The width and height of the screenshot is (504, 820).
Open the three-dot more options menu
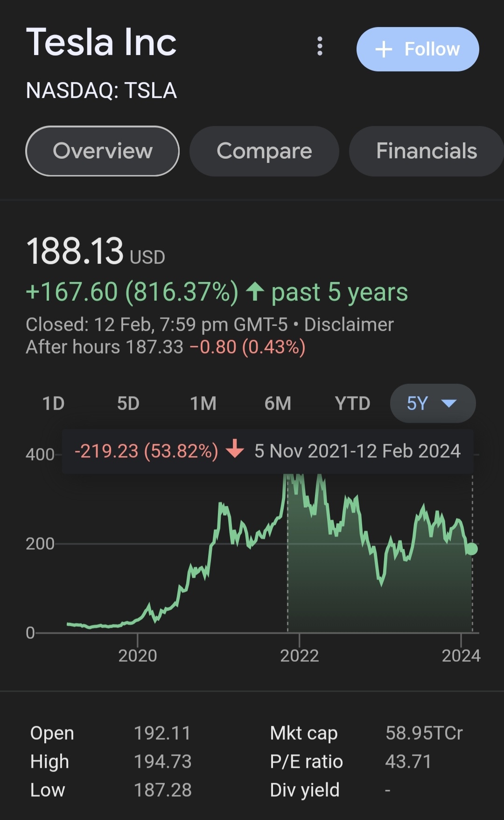click(320, 46)
